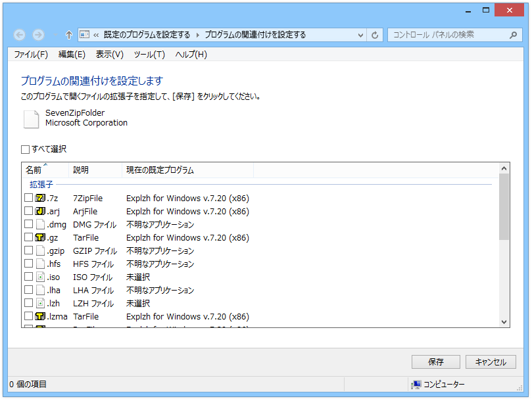Image resolution: width=532 pixels, height=401 pixels.
Task: Open the ファイル(F) menu
Action: pos(31,55)
